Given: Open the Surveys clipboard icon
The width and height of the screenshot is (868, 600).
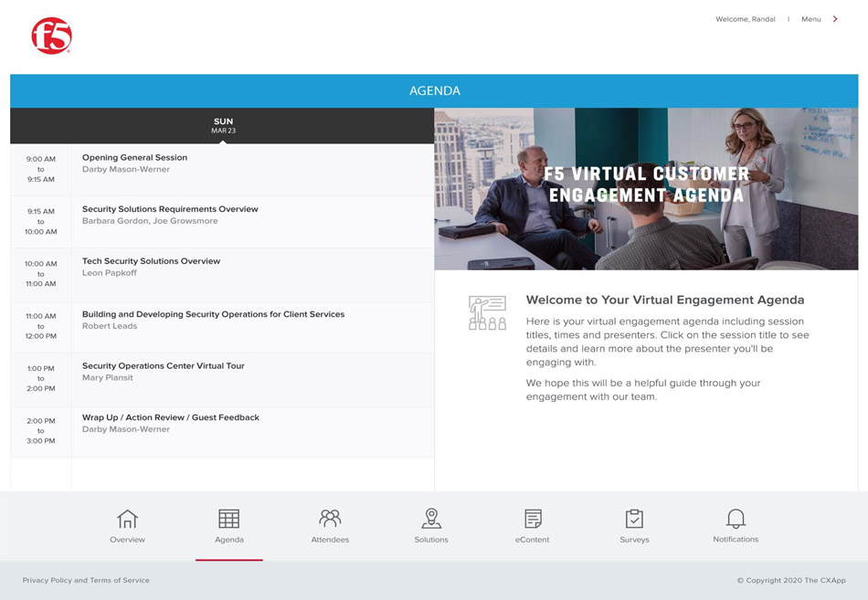Looking at the screenshot, I should pos(634,519).
